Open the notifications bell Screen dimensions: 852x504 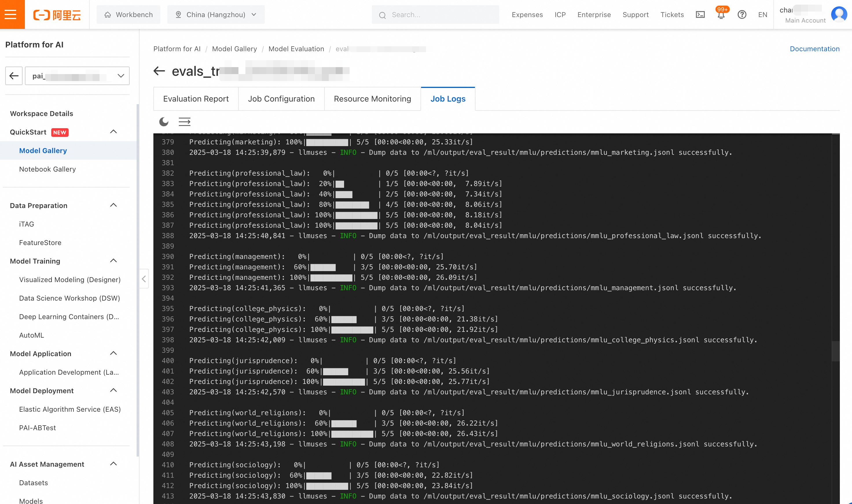coord(721,15)
